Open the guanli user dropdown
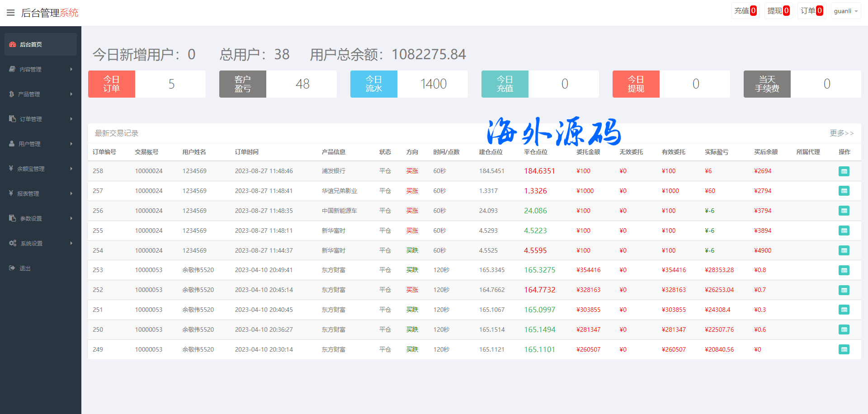 coord(845,11)
